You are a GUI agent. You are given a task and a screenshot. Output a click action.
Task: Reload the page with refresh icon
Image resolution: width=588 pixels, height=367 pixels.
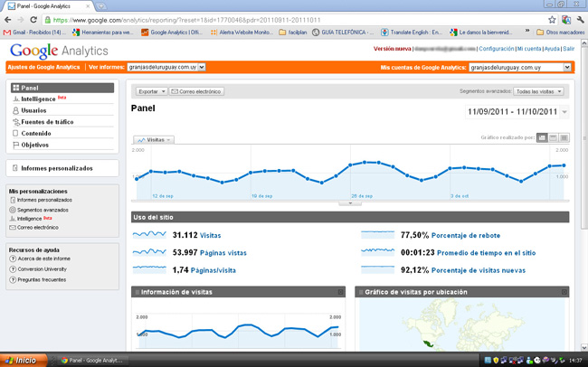click(33, 20)
